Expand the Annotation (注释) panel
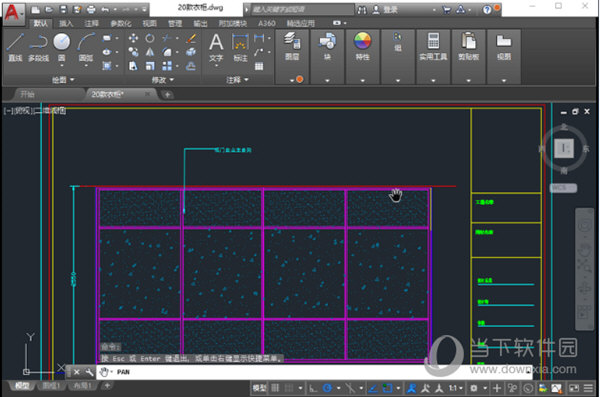The width and height of the screenshot is (600, 397). click(x=237, y=80)
